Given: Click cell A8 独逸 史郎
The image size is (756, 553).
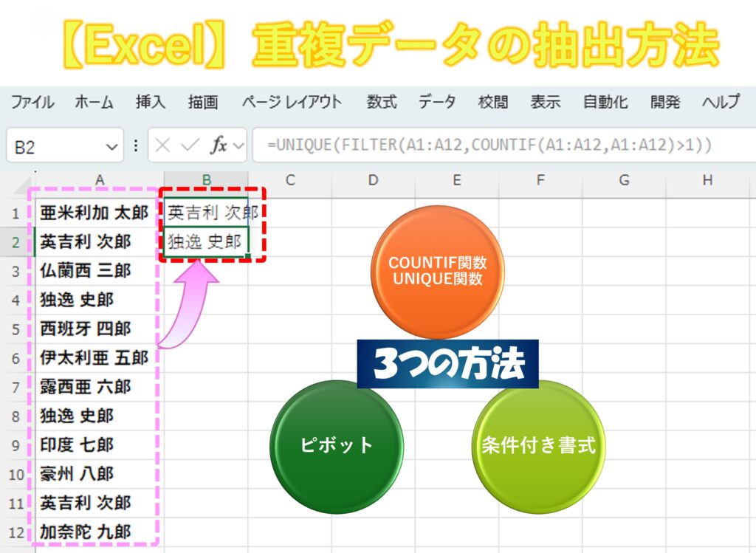Looking at the screenshot, I should pos(100,416).
